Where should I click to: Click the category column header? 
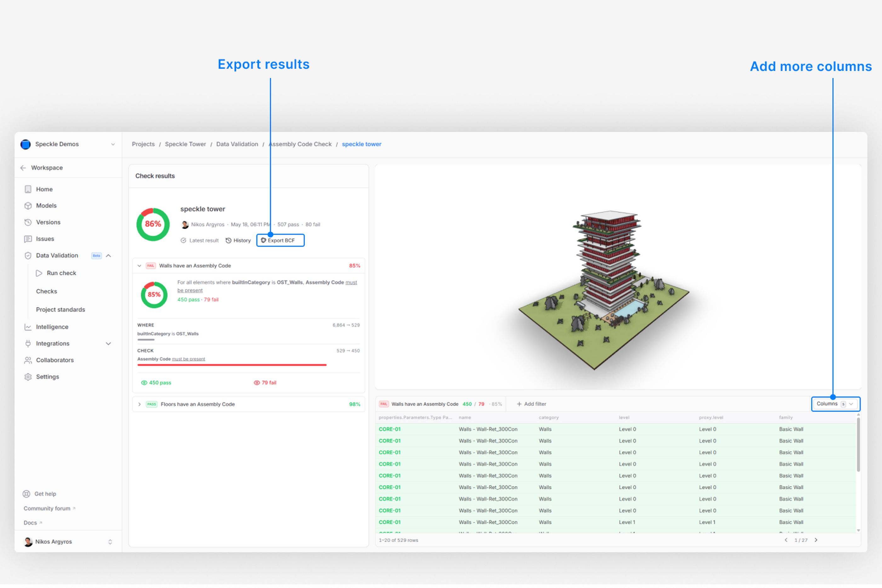[549, 418]
